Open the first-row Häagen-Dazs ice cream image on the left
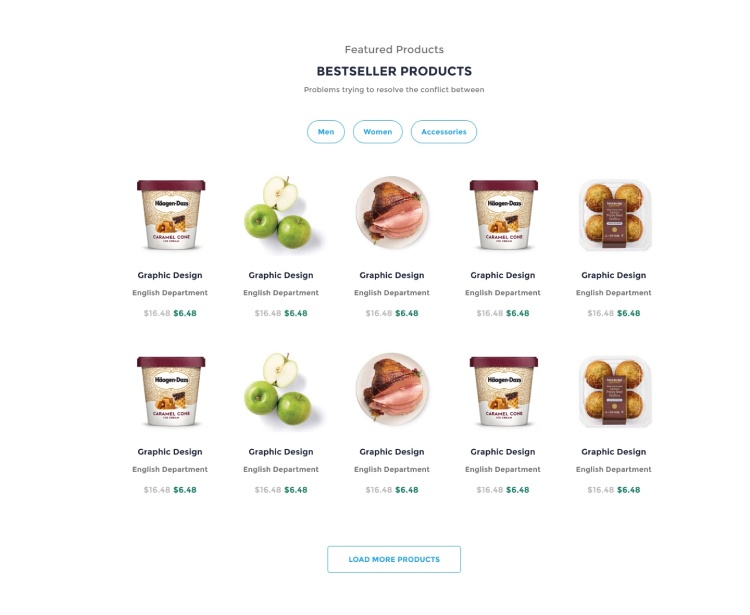The height and width of the screenshot is (615, 750). [x=171, y=215]
